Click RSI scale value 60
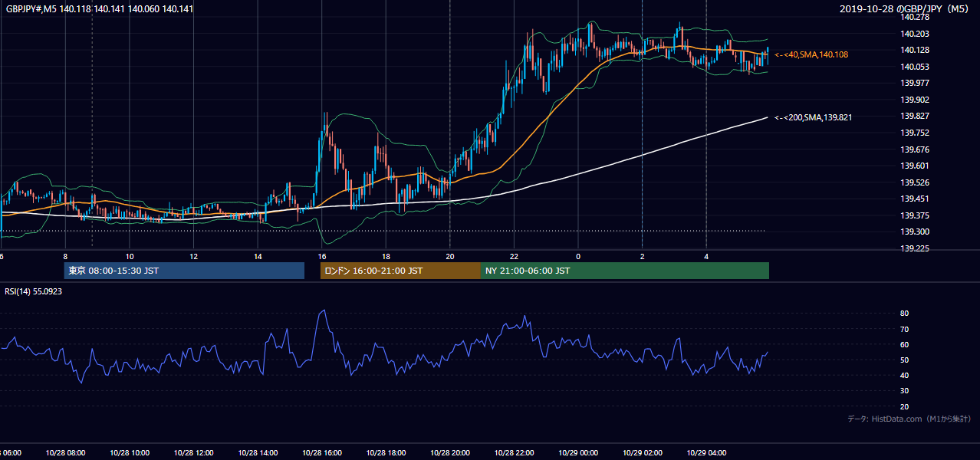980x460 pixels. tap(905, 344)
